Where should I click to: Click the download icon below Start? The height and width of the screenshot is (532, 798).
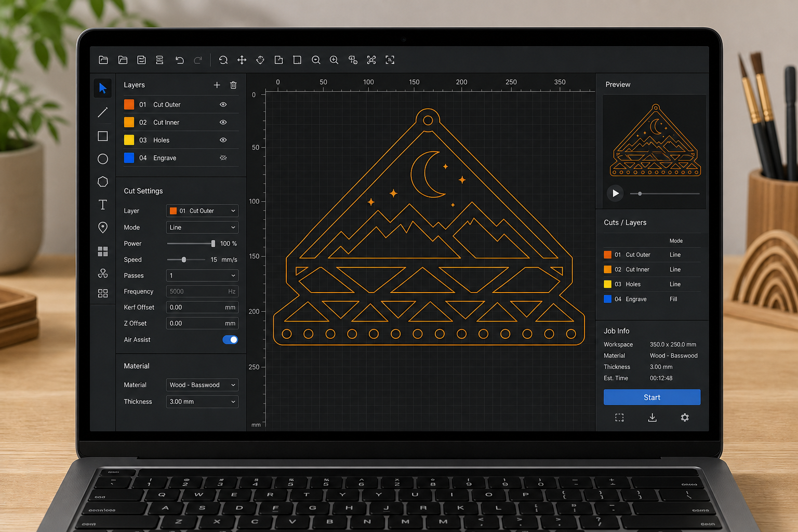pyautogui.click(x=653, y=418)
